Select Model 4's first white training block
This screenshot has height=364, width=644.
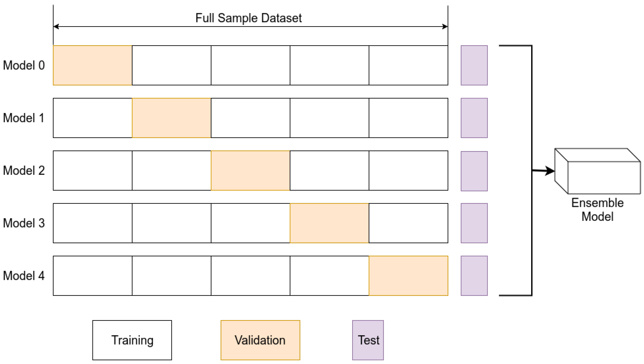pos(92,276)
